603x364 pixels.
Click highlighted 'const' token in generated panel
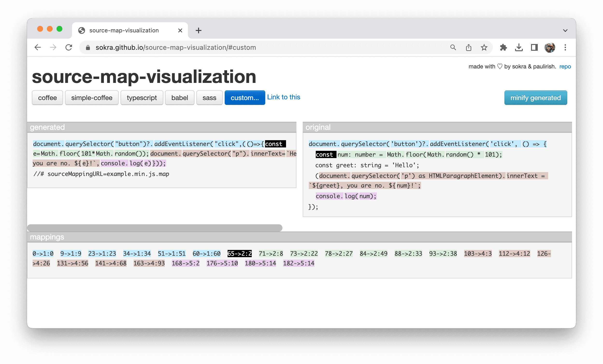(273, 143)
